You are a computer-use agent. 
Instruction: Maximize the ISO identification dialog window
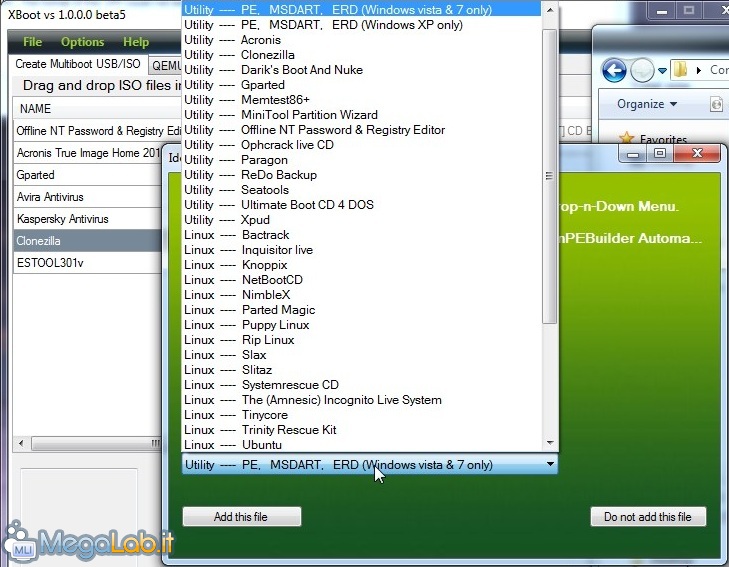pos(659,153)
